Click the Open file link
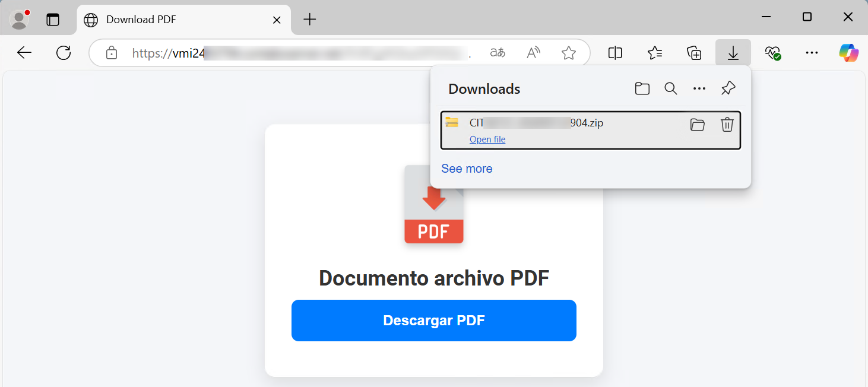Image resolution: width=868 pixels, height=387 pixels. pyautogui.click(x=487, y=139)
